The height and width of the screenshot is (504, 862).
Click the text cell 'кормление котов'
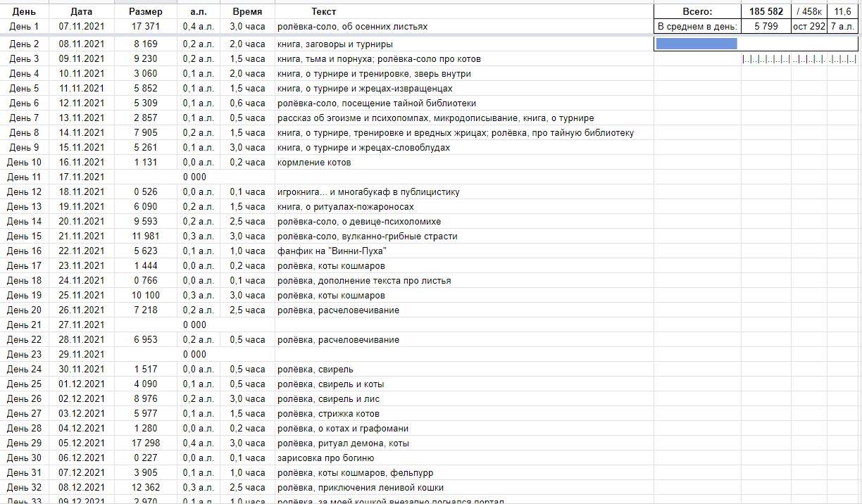pos(314,162)
